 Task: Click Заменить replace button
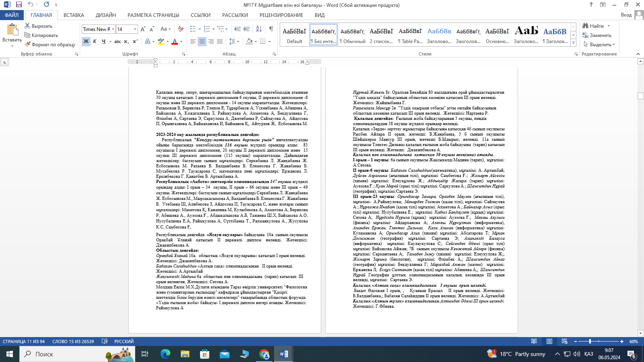coord(597,35)
